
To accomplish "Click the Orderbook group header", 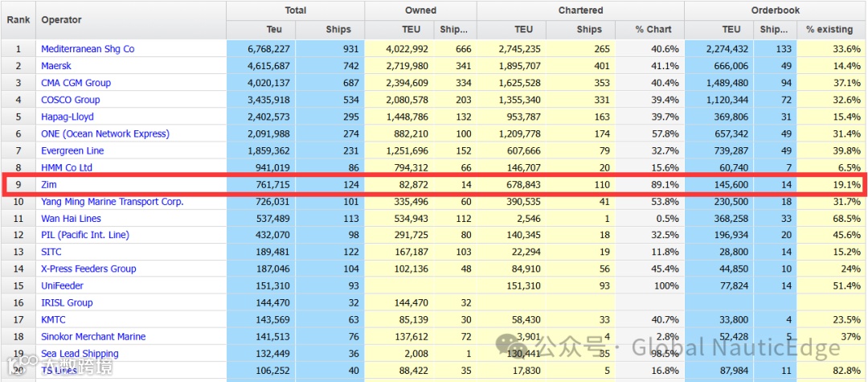I will 776,10.
